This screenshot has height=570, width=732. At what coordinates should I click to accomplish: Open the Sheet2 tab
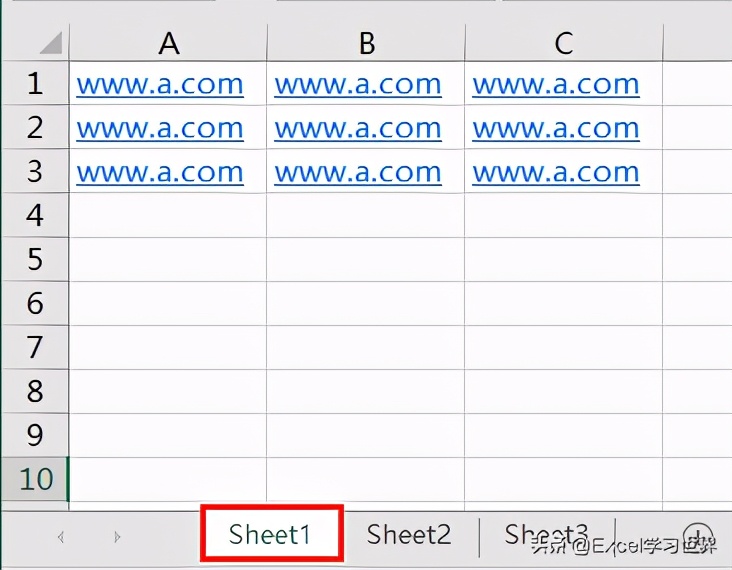(408, 535)
